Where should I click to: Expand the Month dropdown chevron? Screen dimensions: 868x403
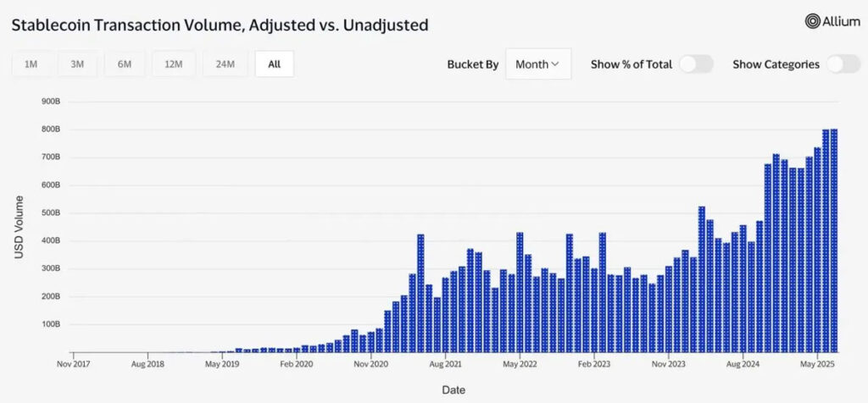(555, 64)
